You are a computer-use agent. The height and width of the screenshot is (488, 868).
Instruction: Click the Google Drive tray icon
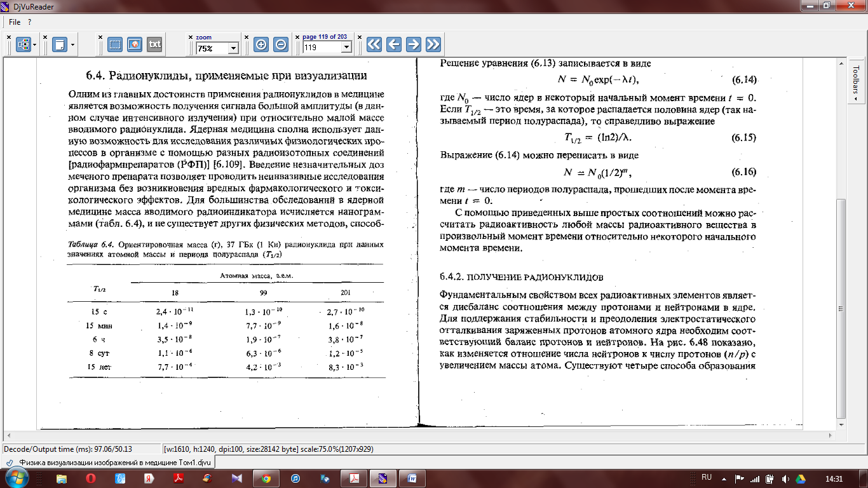click(x=801, y=478)
